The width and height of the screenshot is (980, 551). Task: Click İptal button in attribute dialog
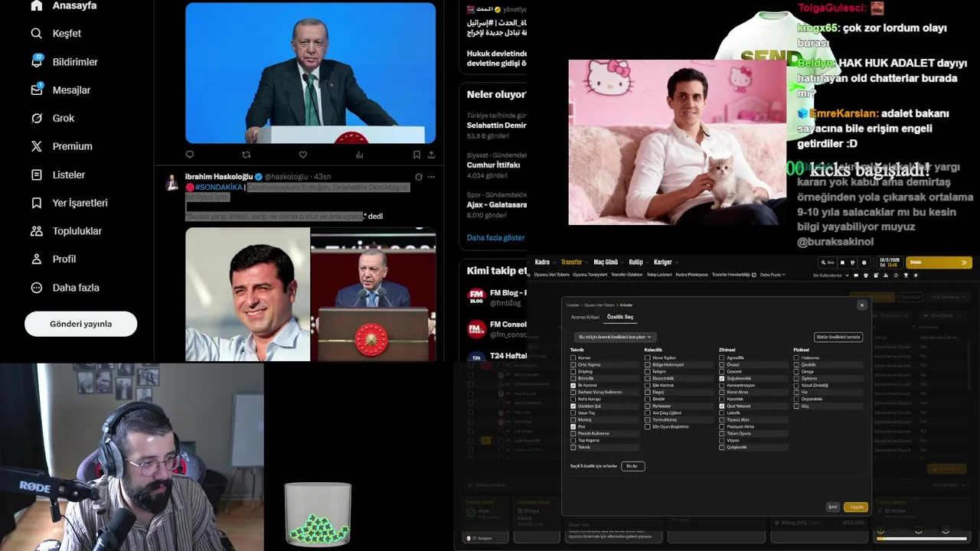(x=832, y=507)
